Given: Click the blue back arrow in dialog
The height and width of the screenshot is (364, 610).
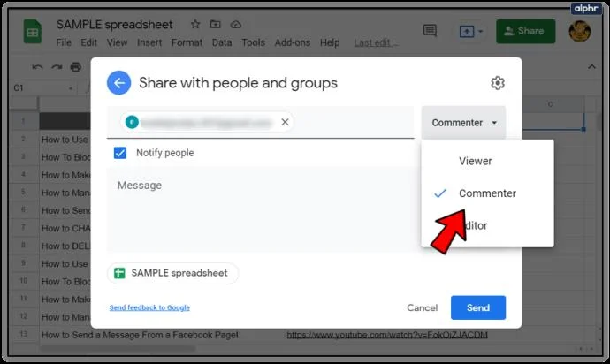Looking at the screenshot, I should 119,83.
